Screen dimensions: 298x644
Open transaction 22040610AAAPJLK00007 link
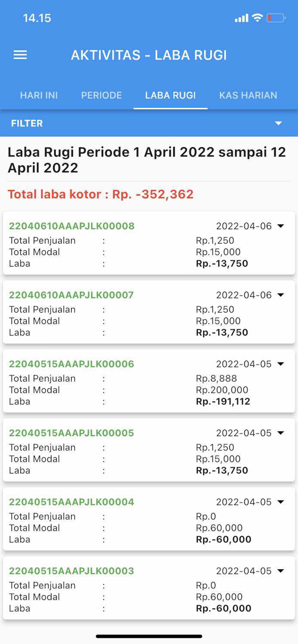pyautogui.click(x=72, y=295)
